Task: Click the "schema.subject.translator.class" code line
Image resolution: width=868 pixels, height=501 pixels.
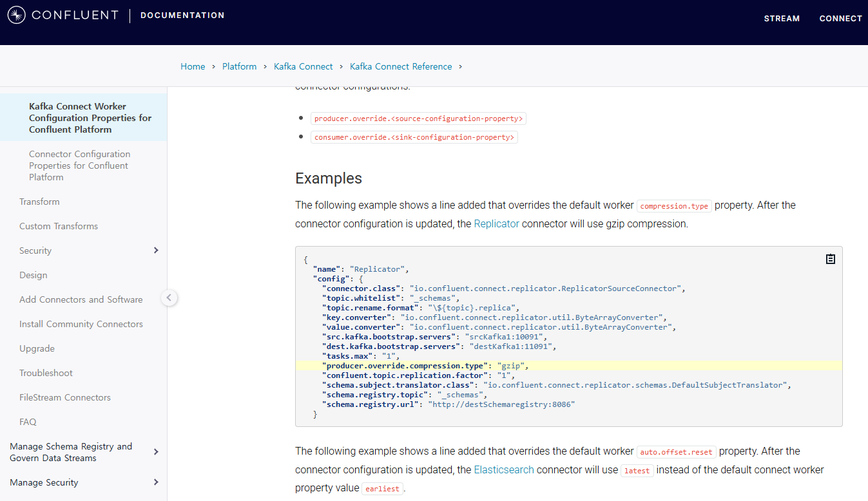Action: 556,385
